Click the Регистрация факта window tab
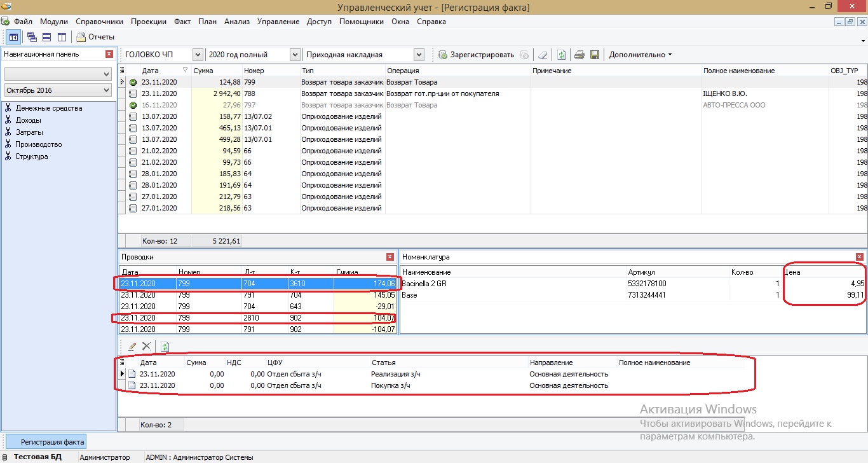The width and height of the screenshot is (868, 463). pyautogui.click(x=52, y=442)
